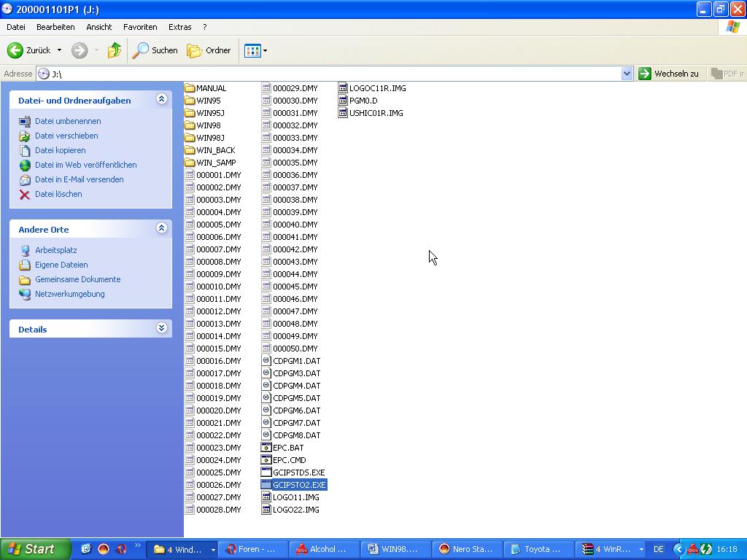Click the Datei kopieren link
Image resolution: width=747 pixels, height=560 pixels.
[x=61, y=150]
